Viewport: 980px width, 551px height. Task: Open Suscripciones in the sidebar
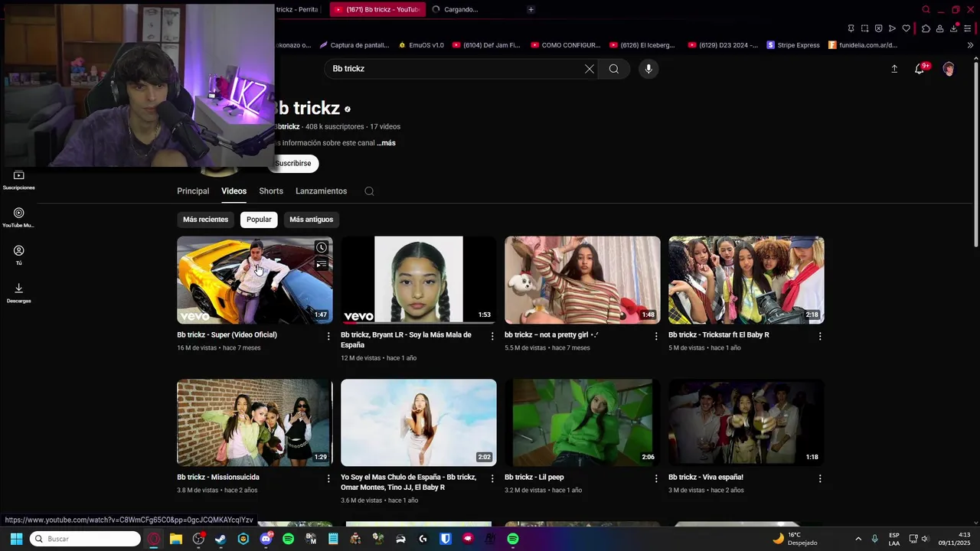[x=18, y=181]
